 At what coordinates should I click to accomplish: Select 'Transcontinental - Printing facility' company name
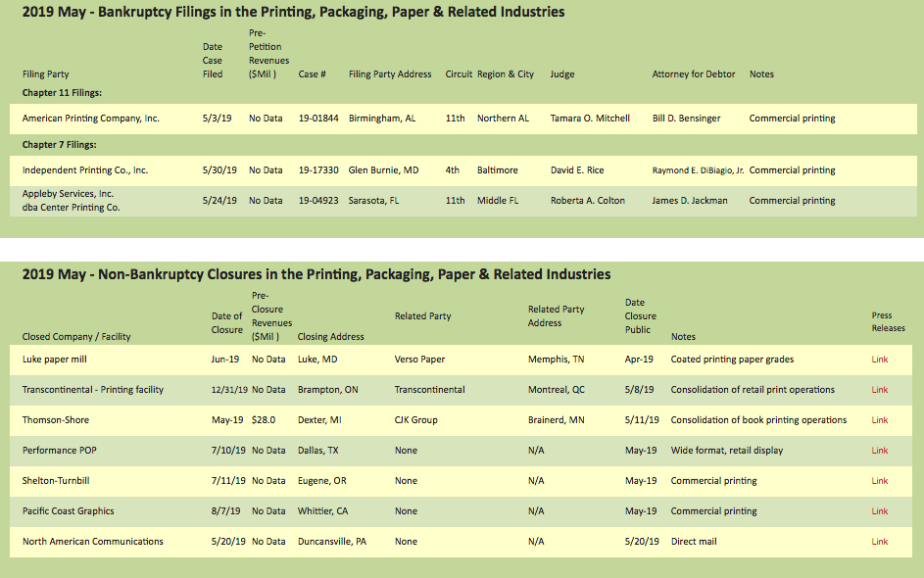pos(93,390)
